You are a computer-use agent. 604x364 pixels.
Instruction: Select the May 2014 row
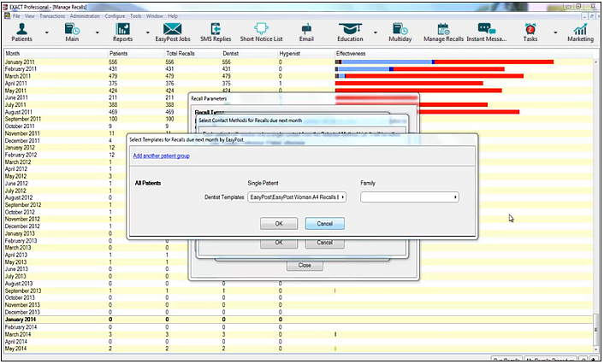tap(299, 349)
